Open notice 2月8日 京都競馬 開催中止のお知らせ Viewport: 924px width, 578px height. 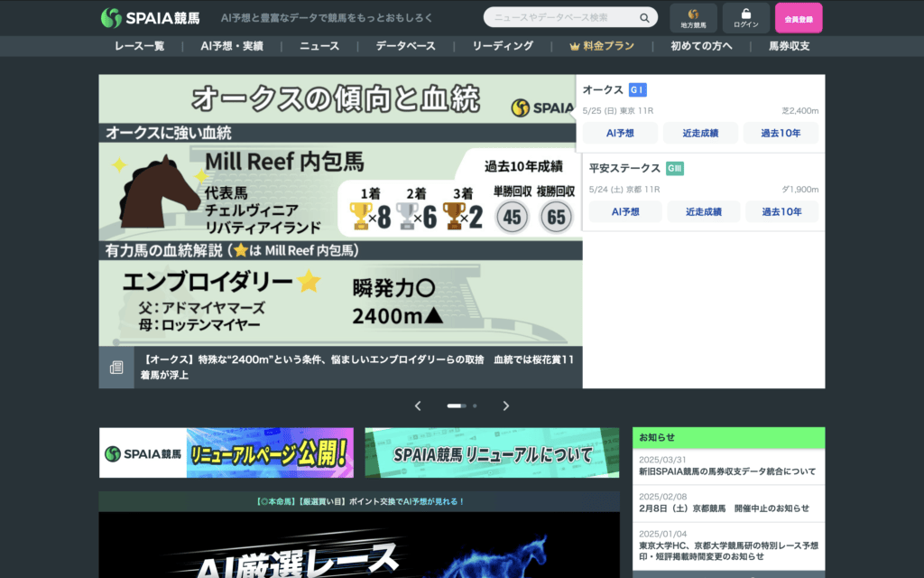pos(724,508)
